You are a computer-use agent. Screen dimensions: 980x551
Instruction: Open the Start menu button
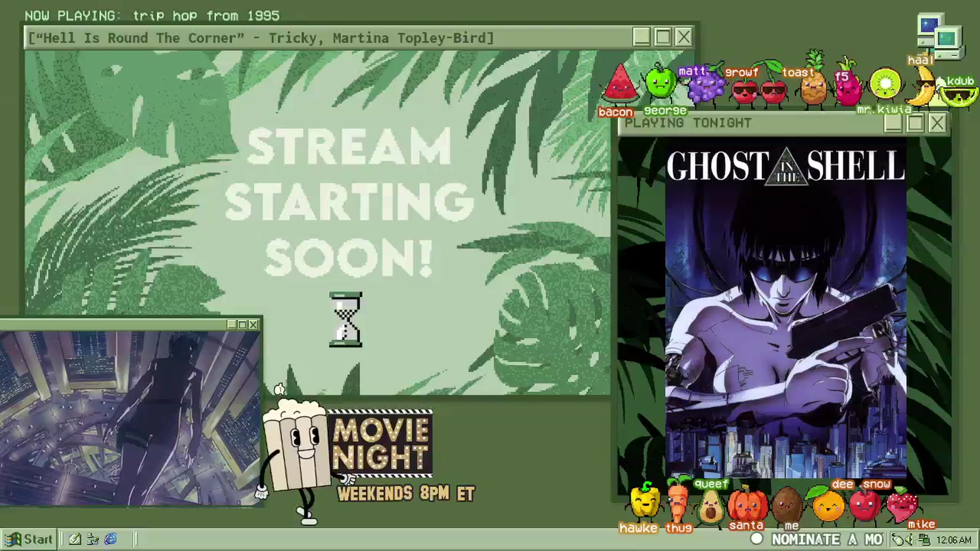28,539
